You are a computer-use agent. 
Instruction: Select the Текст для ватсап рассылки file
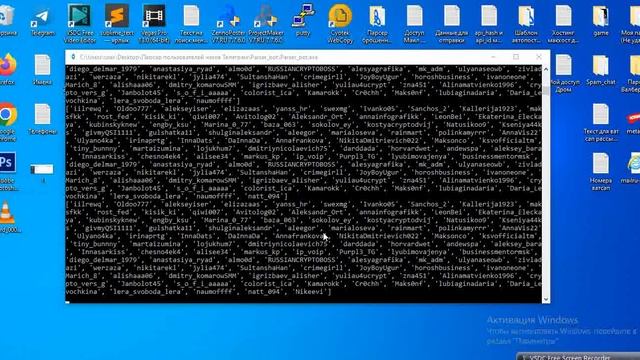[601, 122]
